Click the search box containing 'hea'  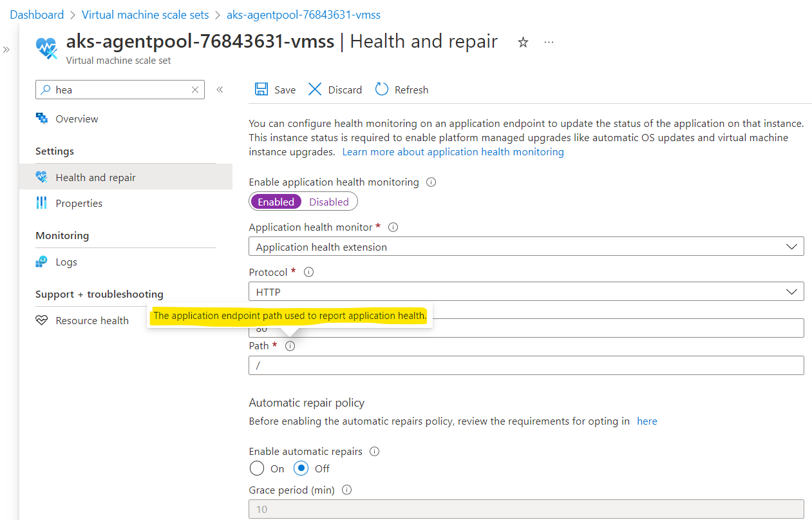pyautogui.click(x=120, y=90)
